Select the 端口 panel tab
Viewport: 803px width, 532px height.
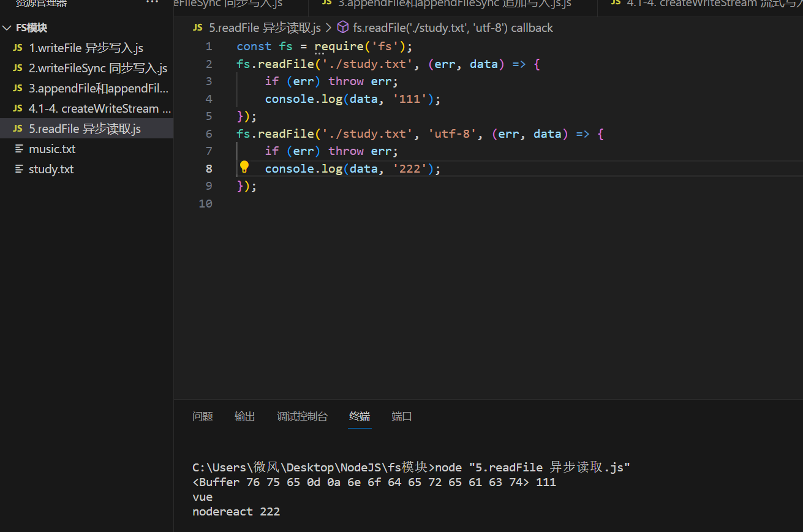click(402, 416)
